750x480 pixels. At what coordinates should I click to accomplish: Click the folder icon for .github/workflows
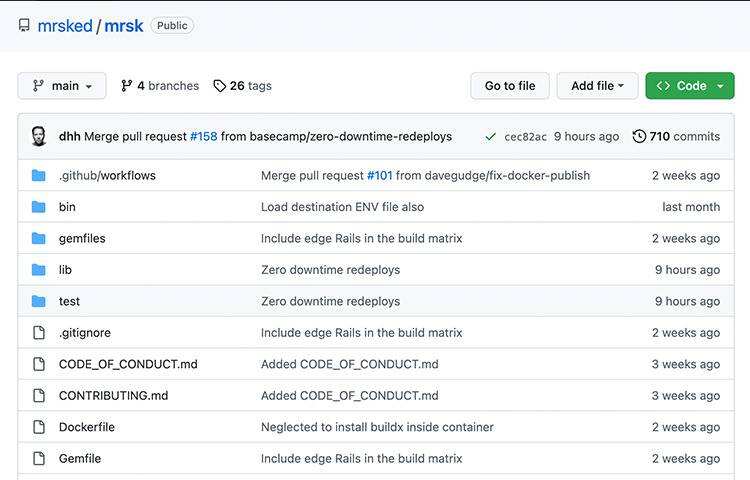[x=39, y=175]
